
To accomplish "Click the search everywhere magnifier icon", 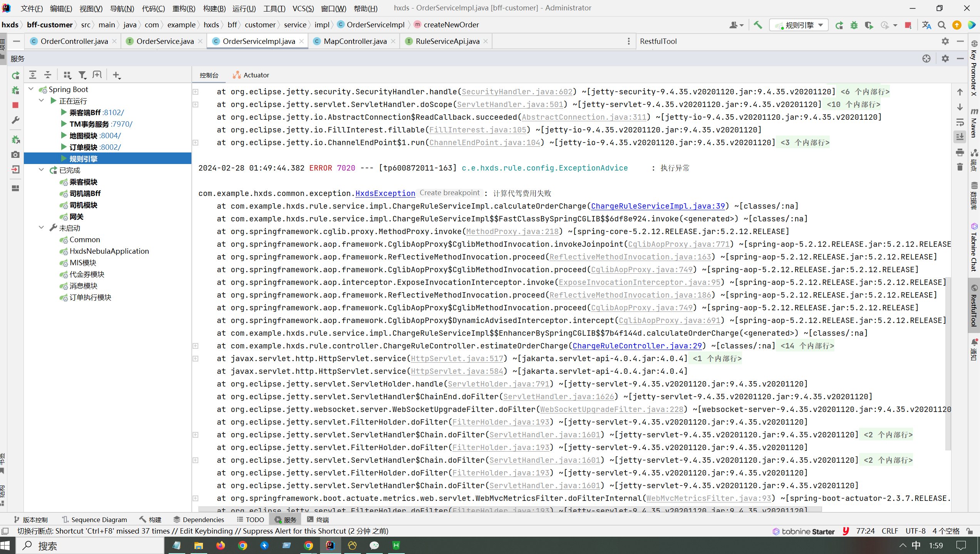I will coord(941,25).
